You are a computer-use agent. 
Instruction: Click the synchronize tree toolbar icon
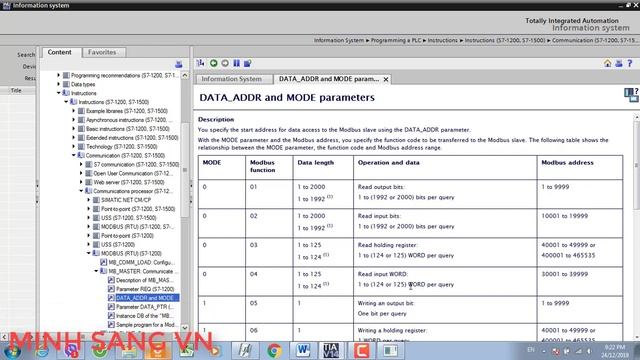[x=200, y=63]
